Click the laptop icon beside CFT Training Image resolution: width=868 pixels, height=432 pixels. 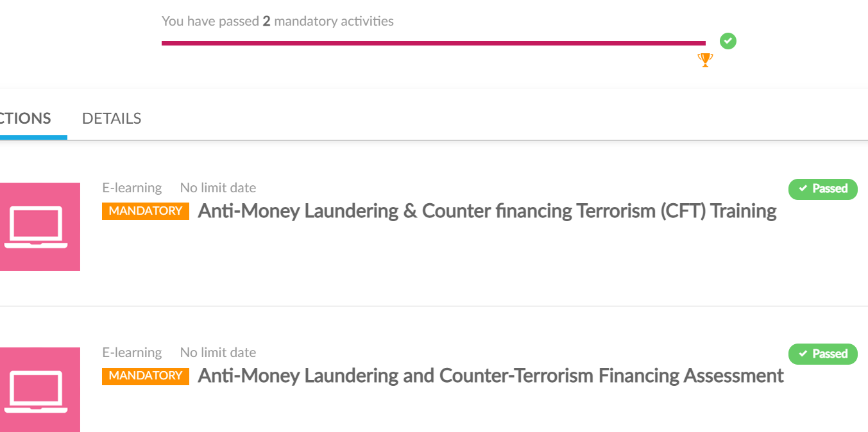(36, 226)
